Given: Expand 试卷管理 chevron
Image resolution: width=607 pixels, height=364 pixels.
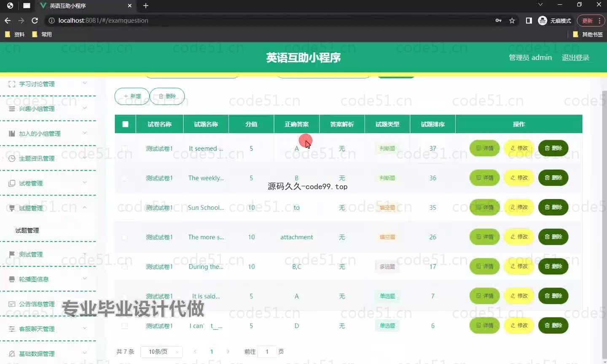Looking at the screenshot, I should point(85,182).
